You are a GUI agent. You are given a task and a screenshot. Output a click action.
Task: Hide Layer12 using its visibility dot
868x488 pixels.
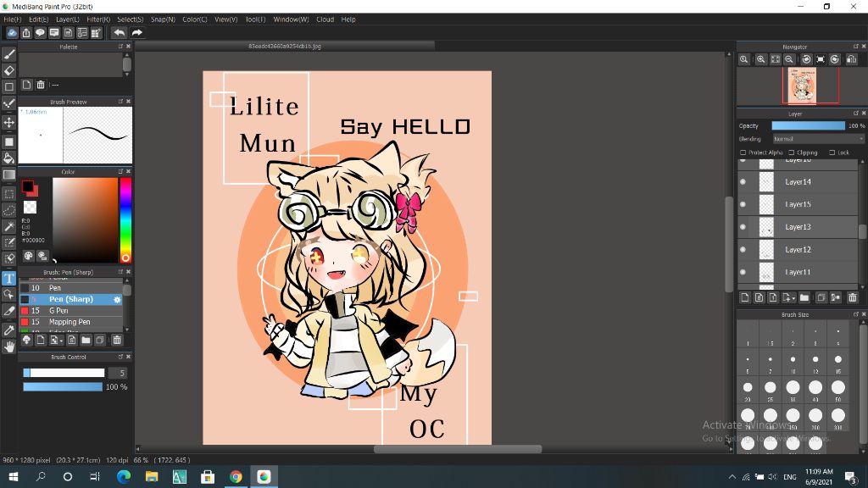[x=743, y=250]
